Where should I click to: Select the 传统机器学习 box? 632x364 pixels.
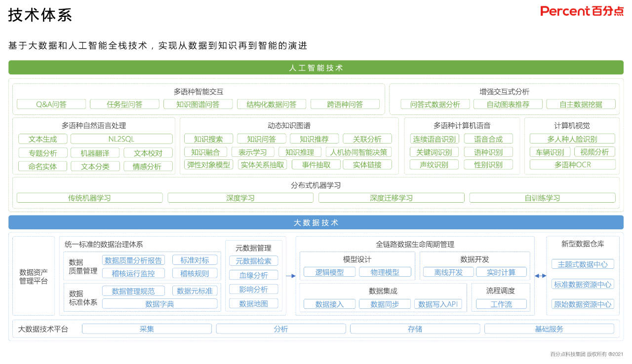89,198
